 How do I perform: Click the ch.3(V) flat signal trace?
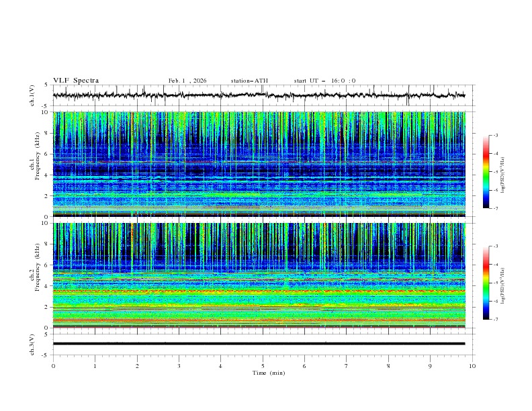[262, 343]
